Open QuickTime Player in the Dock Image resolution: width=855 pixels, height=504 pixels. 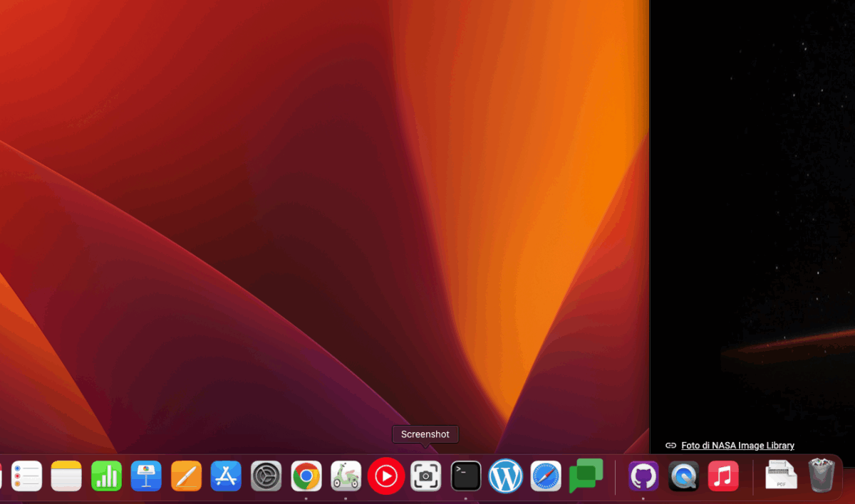[683, 476]
